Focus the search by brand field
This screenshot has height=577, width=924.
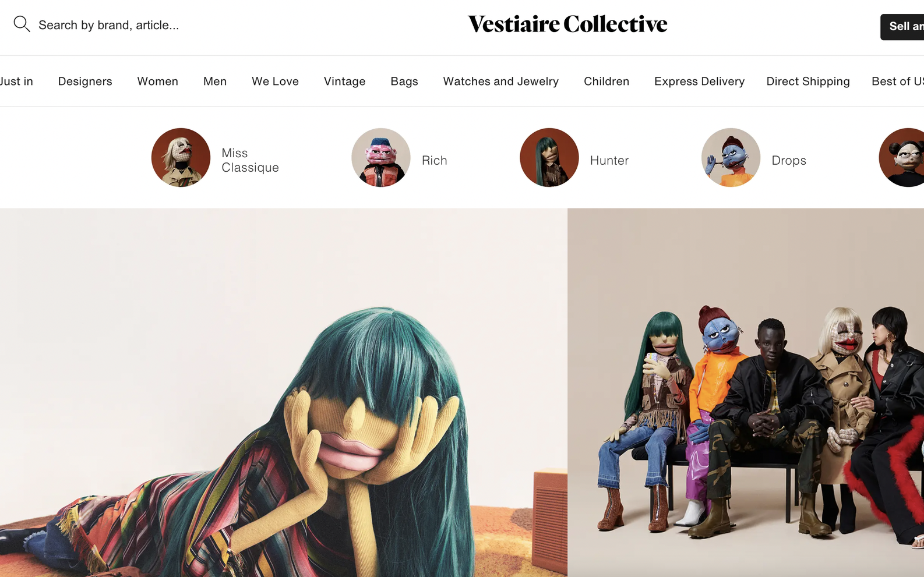[108, 25]
